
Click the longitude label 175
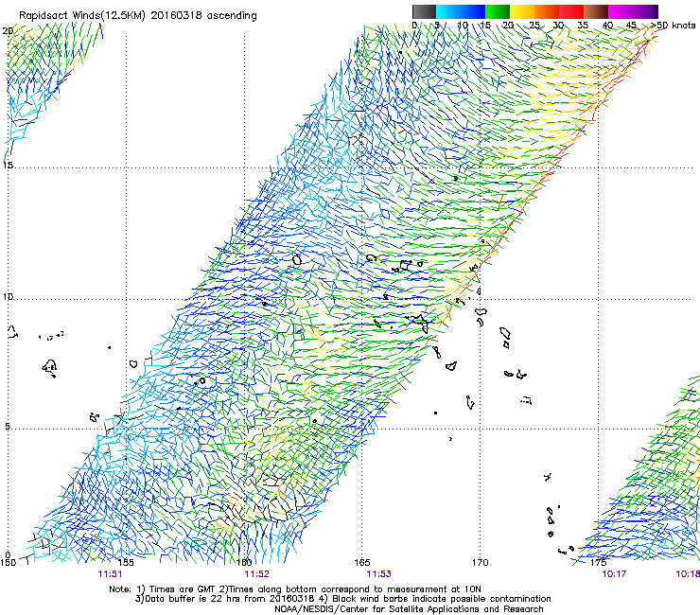[598, 562]
